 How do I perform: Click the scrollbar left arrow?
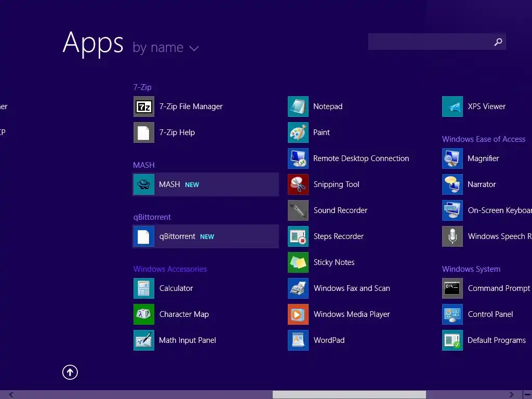(11, 395)
